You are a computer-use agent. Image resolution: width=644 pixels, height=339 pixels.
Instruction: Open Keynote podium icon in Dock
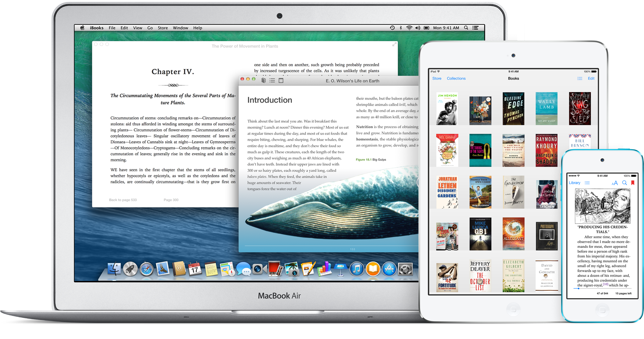click(340, 269)
